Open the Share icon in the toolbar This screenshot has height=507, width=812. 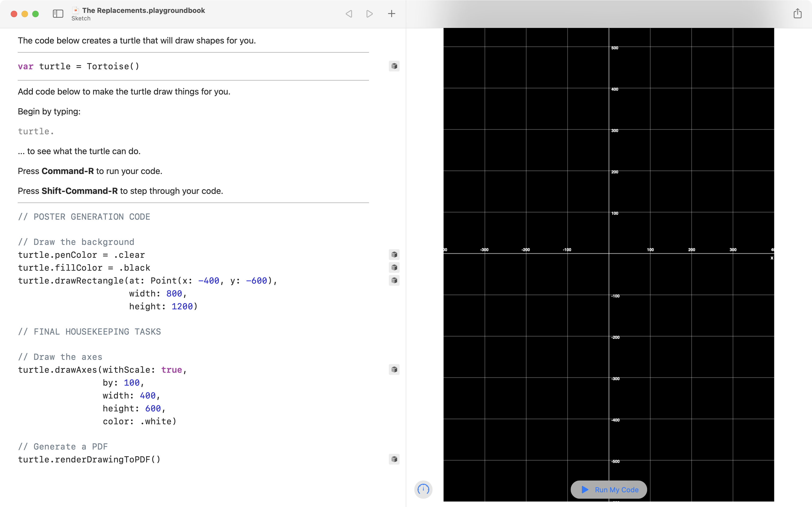[x=798, y=14]
